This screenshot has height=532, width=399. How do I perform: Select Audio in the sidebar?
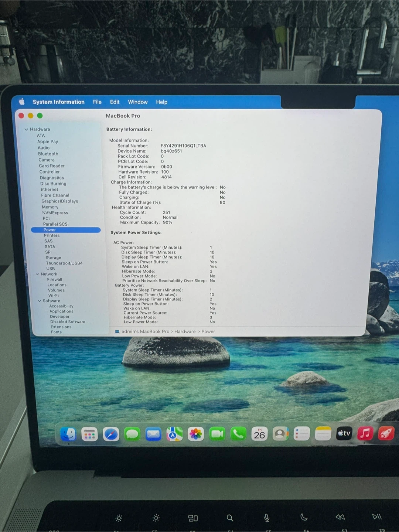(x=44, y=147)
